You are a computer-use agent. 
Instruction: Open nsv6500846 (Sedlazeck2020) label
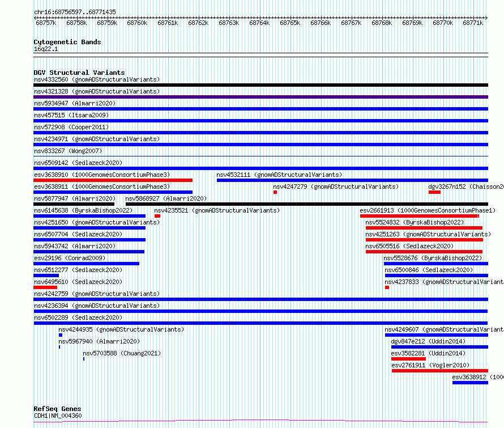[x=429, y=270]
